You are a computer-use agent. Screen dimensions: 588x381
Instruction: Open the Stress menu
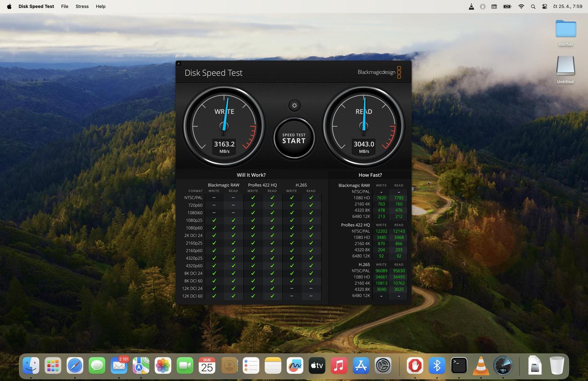[82, 6]
